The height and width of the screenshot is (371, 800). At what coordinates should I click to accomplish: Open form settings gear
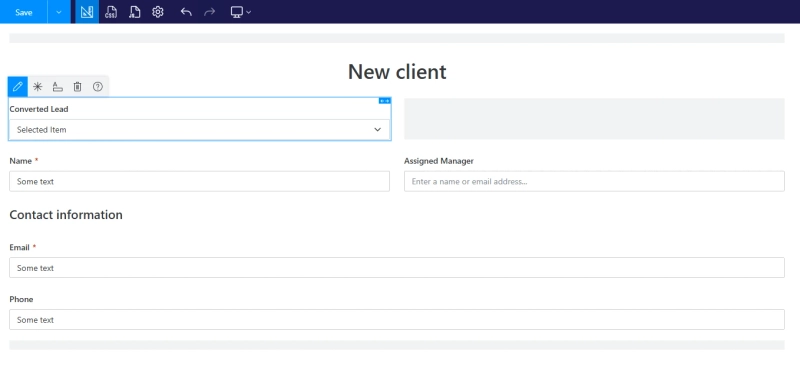[x=158, y=12]
